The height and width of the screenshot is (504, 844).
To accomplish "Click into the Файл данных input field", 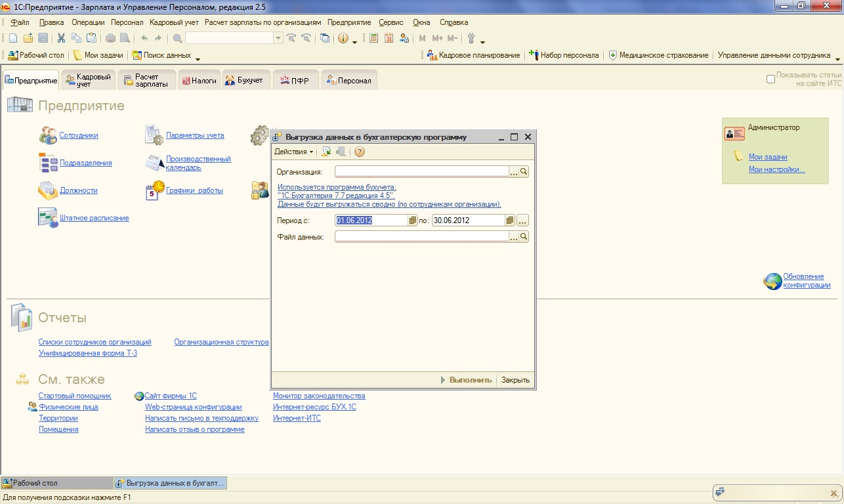I will [422, 237].
